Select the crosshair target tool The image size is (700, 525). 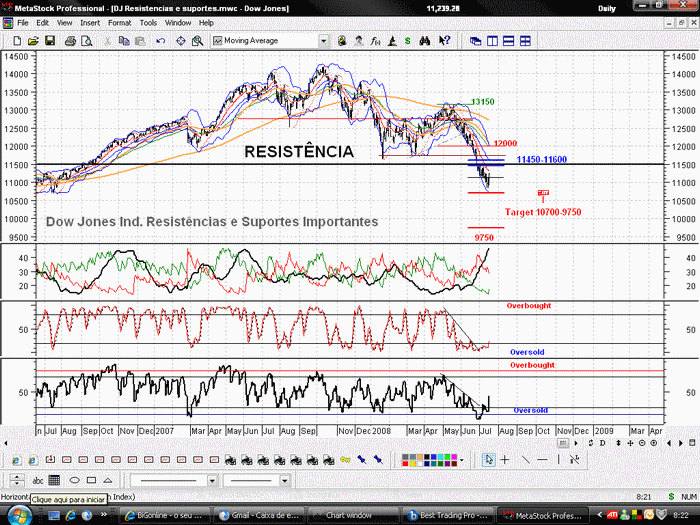pos(181,41)
